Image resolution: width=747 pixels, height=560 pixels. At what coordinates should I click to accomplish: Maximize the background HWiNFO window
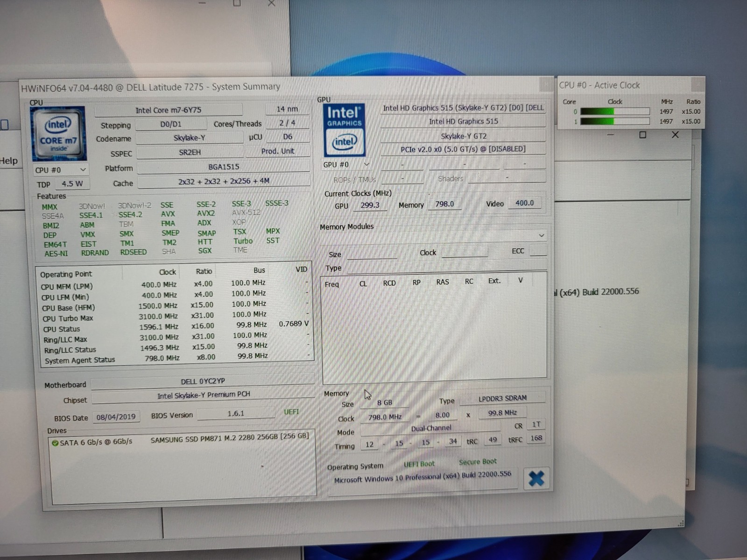(643, 135)
